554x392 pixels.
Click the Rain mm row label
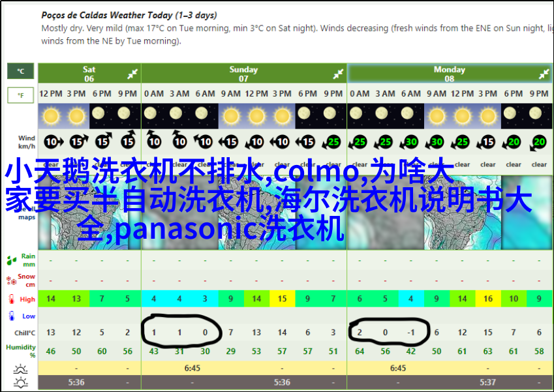[28, 260]
